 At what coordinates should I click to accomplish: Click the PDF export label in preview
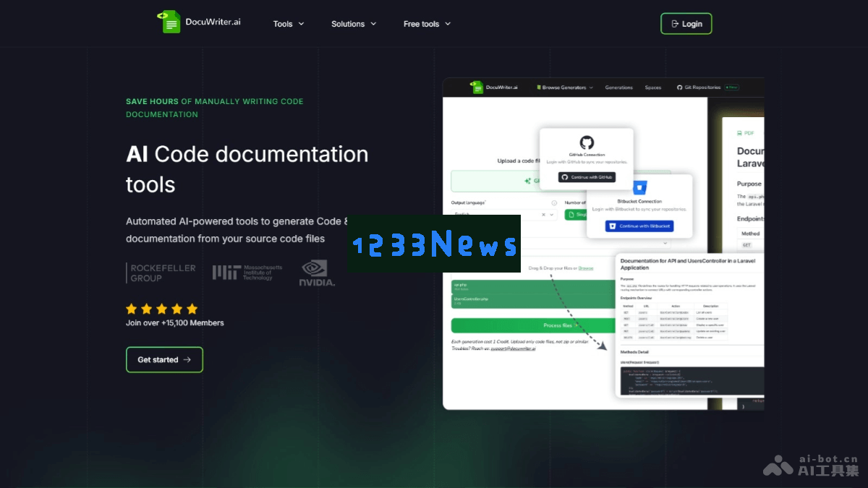coord(745,133)
